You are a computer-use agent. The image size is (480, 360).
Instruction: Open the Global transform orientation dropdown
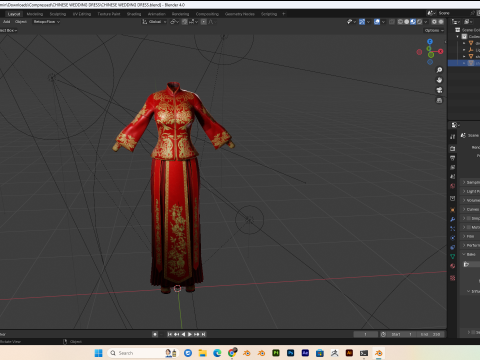[154, 22]
